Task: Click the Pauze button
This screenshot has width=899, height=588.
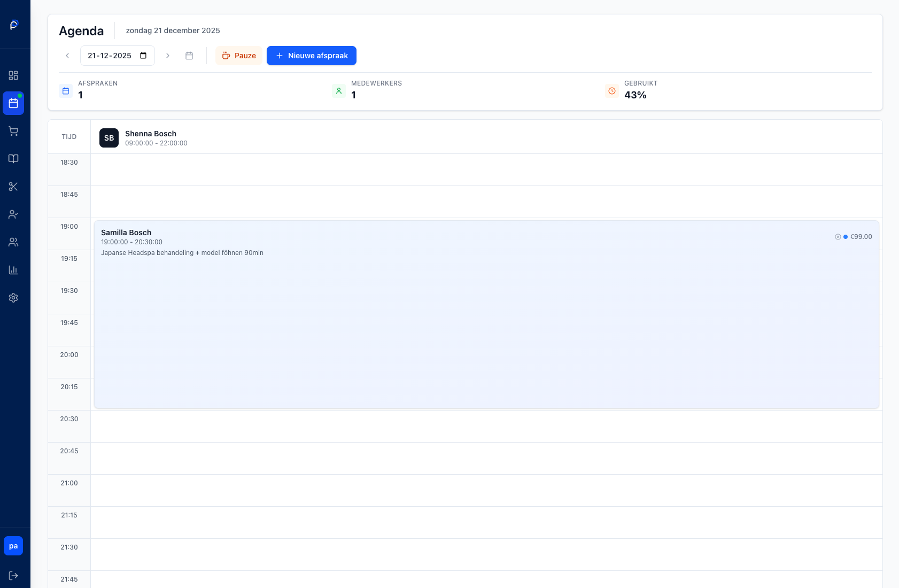Action: (239, 56)
